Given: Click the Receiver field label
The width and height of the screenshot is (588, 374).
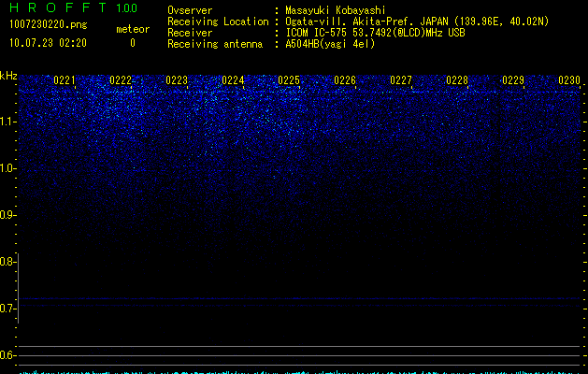Looking at the screenshot, I should 190,33.
